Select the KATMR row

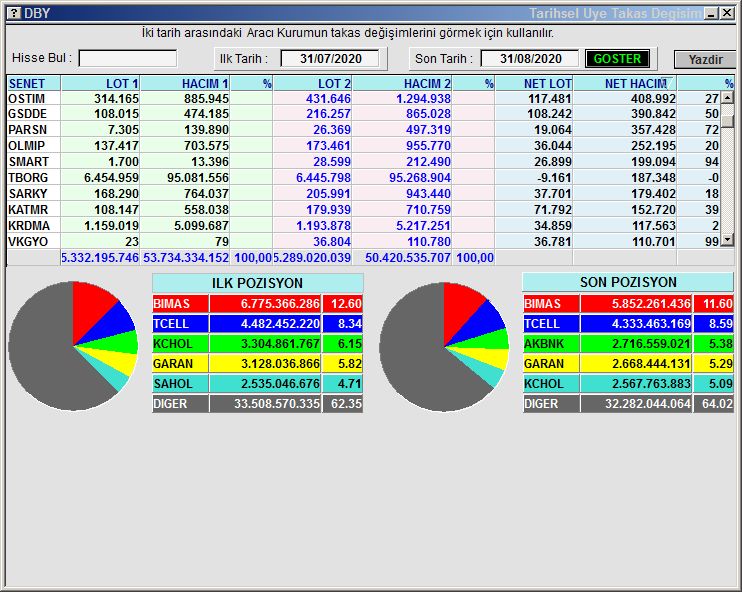click(364, 210)
